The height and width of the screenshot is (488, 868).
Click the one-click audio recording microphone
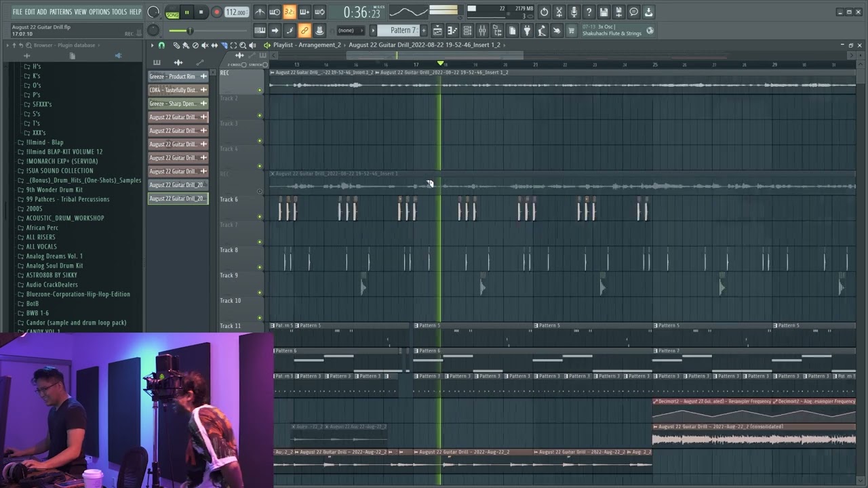[574, 12]
